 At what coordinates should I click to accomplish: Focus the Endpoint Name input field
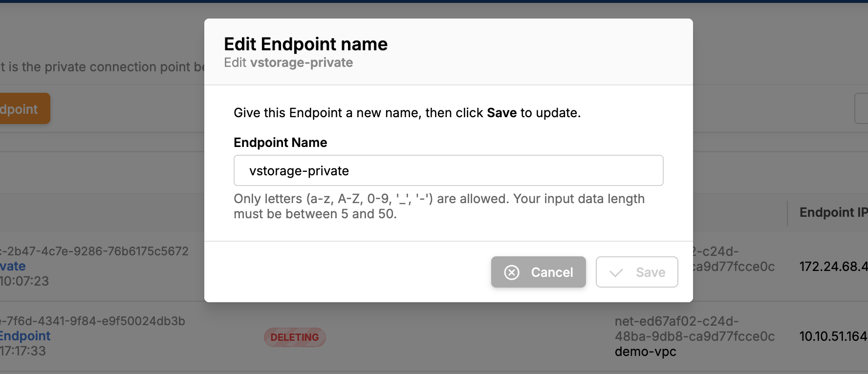[x=448, y=170]
